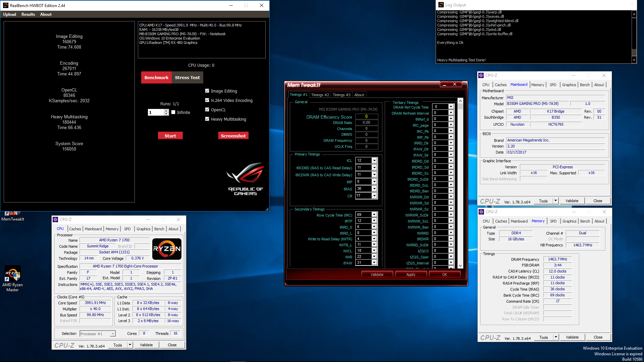The height and width of the screenshot is (362, 644).
Task: Open the AMD Ryzen Master desktop icon
Action: (x=13, y=278)
